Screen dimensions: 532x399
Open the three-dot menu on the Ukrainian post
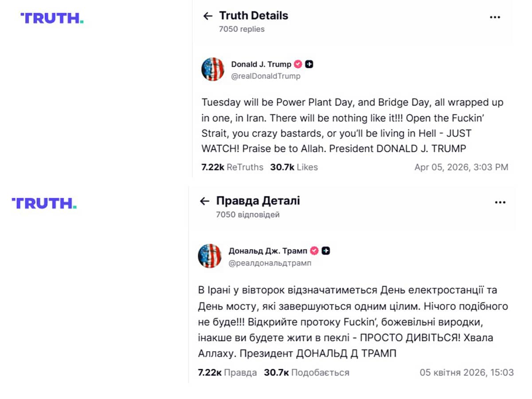pyautogui.click(x=500, y=202)
